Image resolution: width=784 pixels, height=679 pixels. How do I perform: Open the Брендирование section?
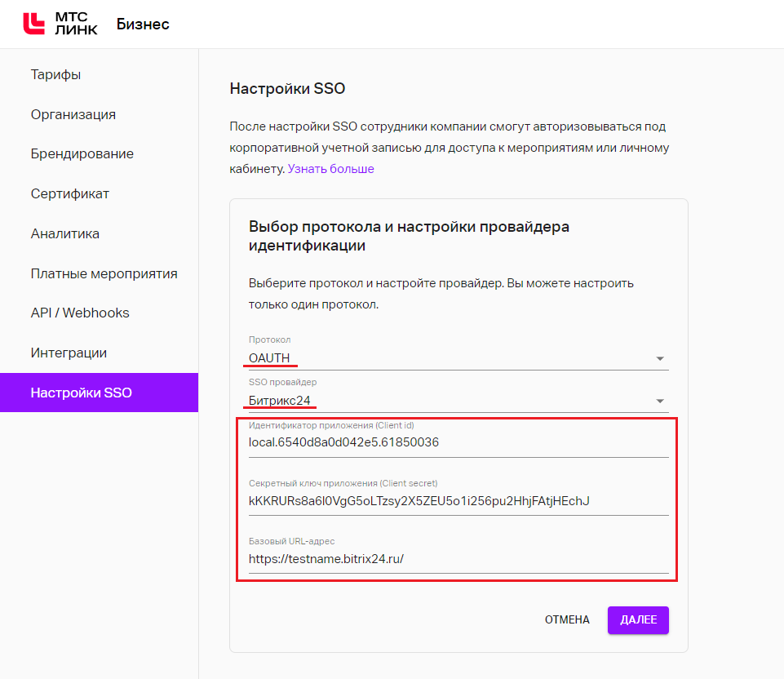(x=82, y=153)
